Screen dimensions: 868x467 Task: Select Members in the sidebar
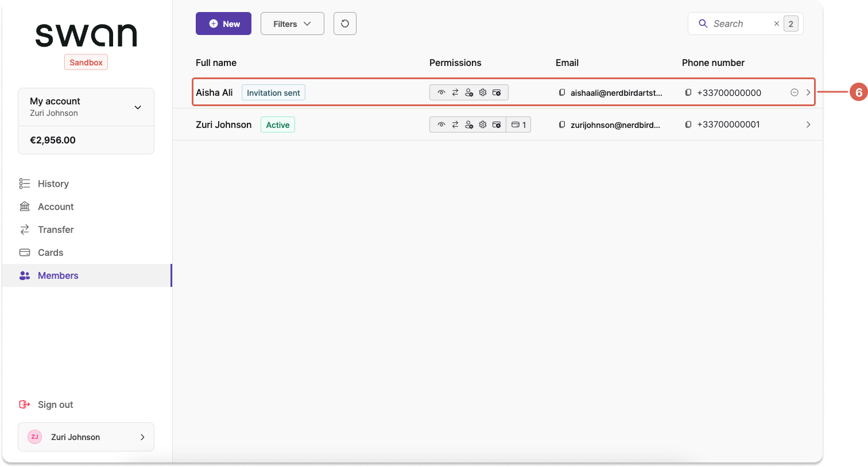coord(86,275)
